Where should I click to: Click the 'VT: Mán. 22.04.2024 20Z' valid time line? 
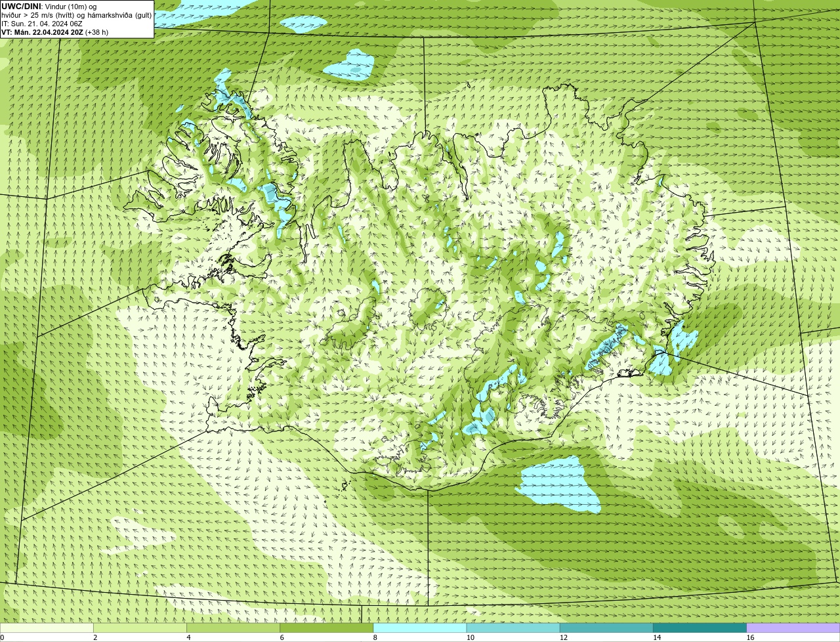55,32
